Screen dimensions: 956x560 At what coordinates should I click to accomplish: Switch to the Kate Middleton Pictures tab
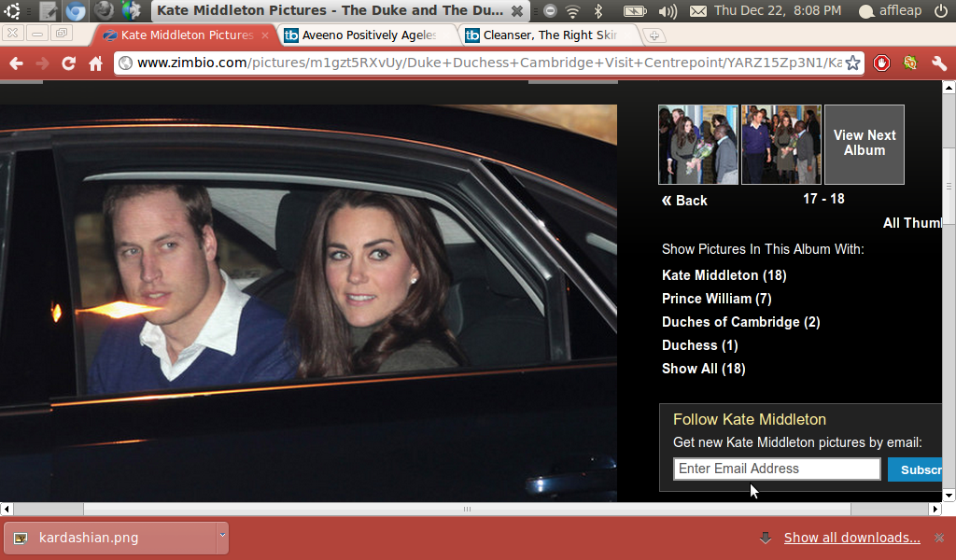pos(185,35)
